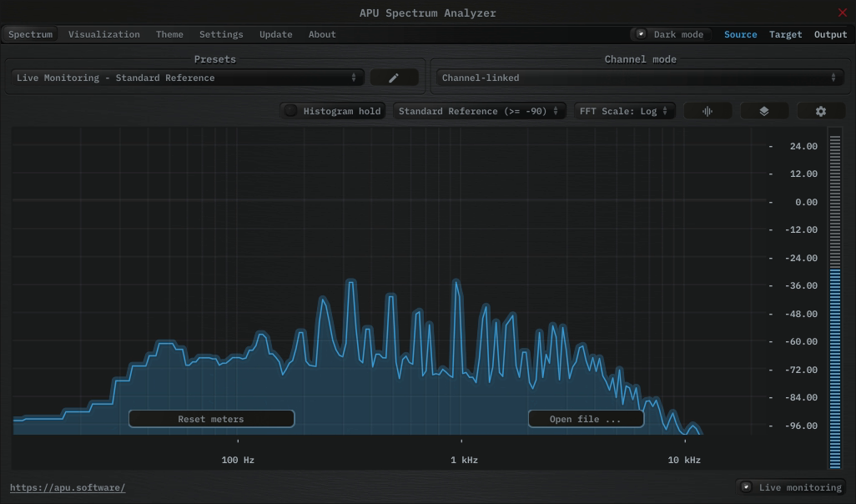Click the pencil icon to edit preset
This screenshot has height=504, width=856.
point(394,78)
